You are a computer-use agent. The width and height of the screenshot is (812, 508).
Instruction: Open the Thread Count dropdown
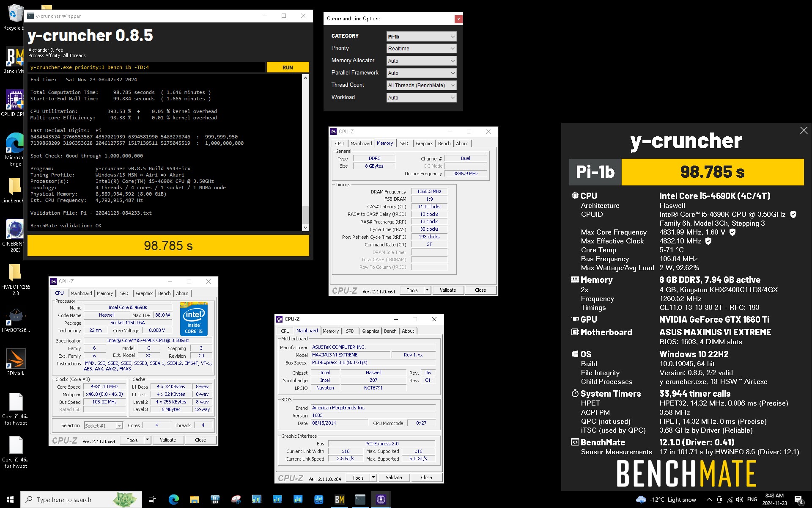(x=421, y=85)
